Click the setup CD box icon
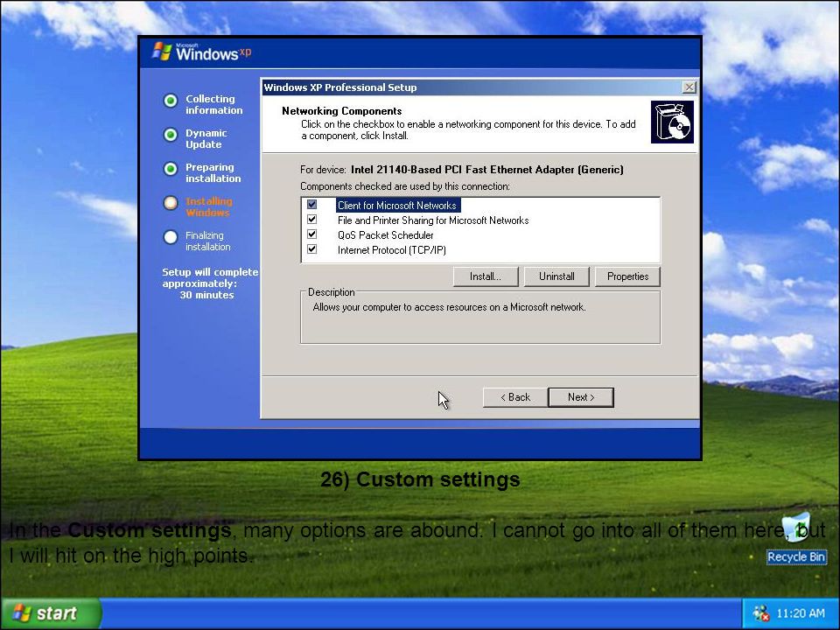This screenshot has height=630, width=840. coord(672,122)
